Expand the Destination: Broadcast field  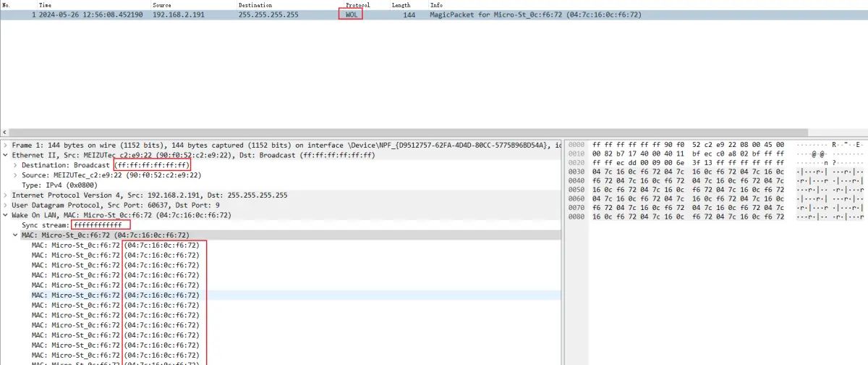point(16,166)
